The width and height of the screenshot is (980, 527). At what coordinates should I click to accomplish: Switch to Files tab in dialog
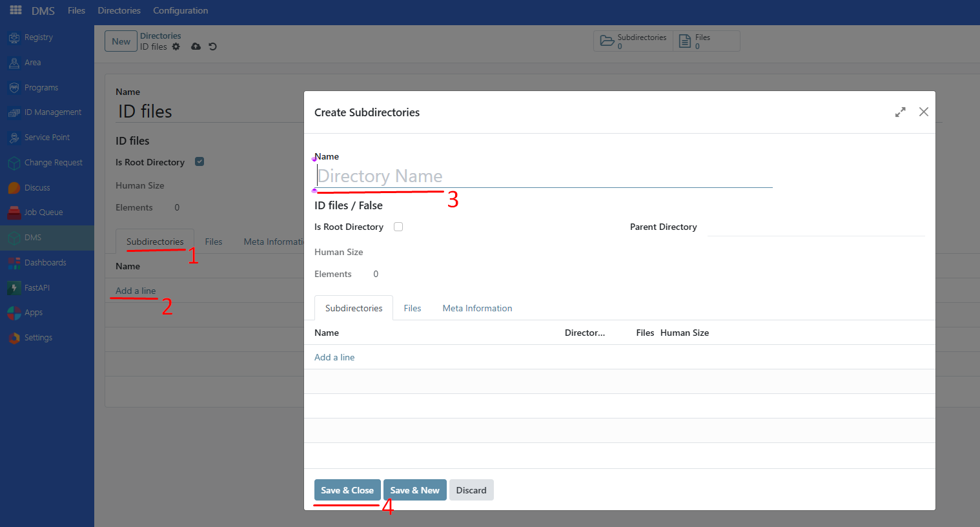(412, 308)
